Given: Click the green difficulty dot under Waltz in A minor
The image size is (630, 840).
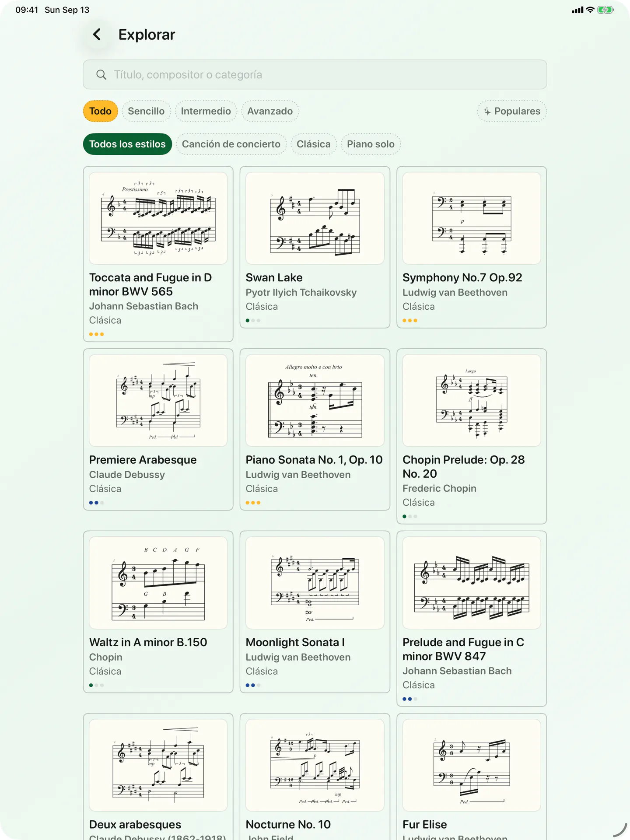Looking at the screenshot, I should (91, 685).
